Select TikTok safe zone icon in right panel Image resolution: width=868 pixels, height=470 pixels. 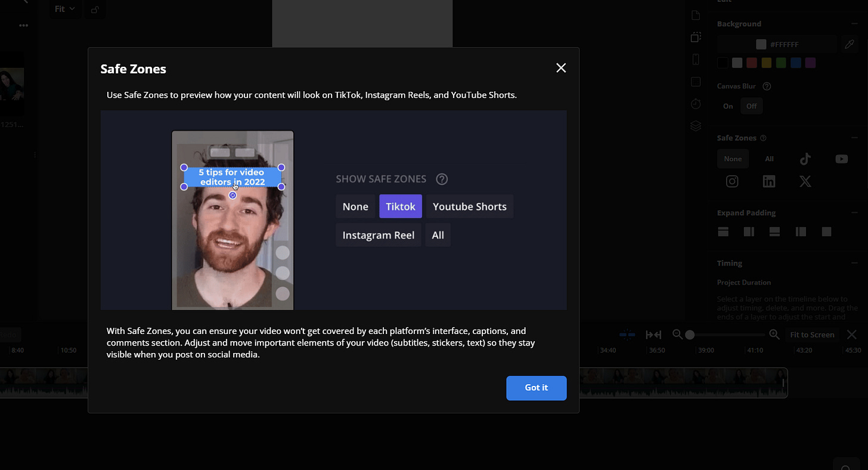[805, 159]
